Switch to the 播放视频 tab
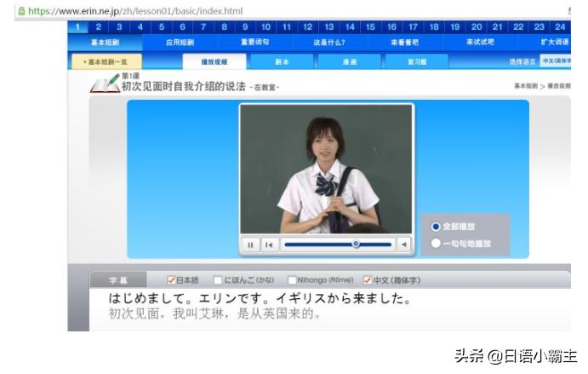 click(214, 61)
